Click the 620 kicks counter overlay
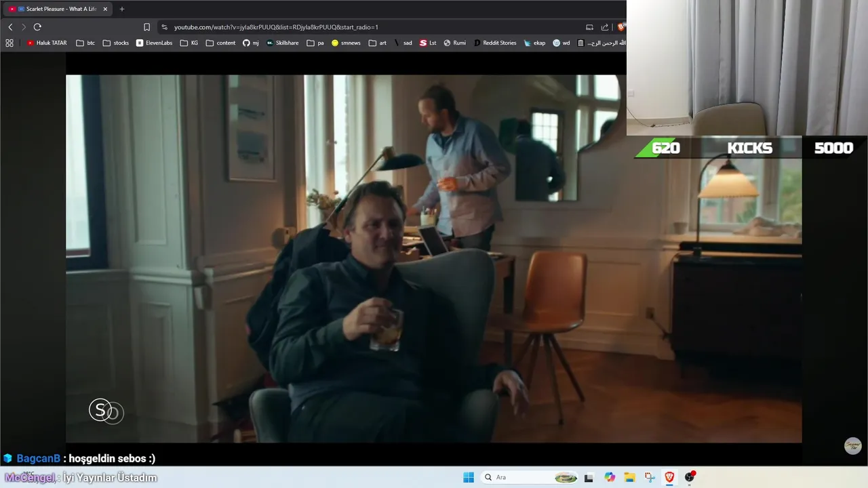 [665, 148]
